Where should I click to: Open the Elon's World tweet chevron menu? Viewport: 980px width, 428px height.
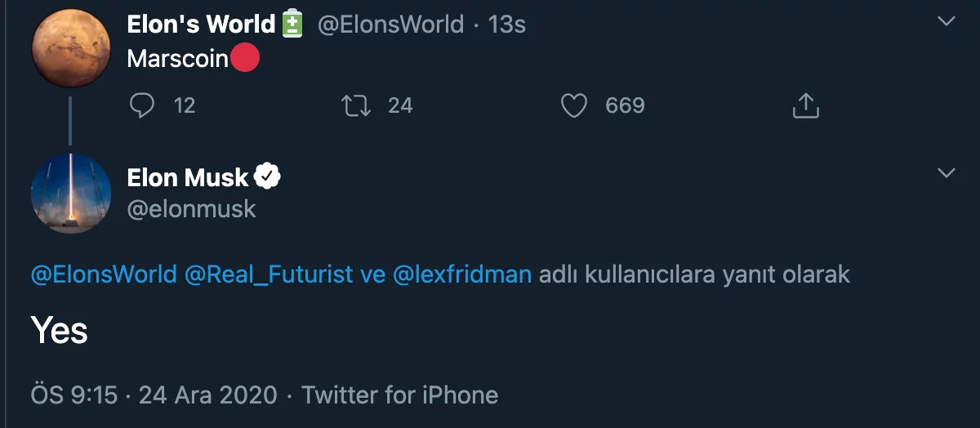(947, 21)
